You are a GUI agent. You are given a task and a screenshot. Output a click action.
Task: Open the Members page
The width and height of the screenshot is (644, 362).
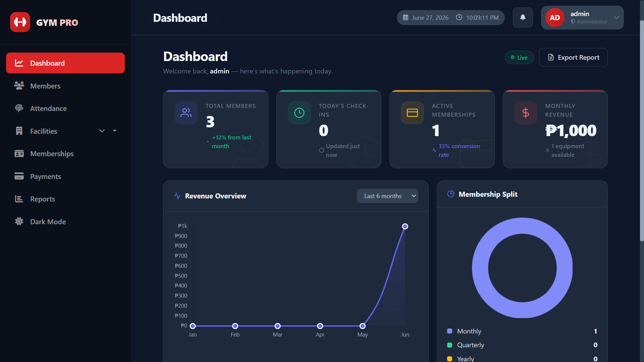[x=65, y=86]
